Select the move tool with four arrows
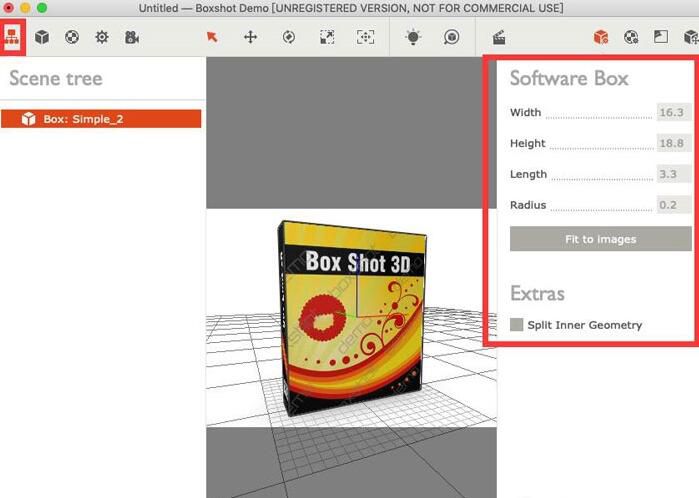699x498 pixels. point(251,37)
